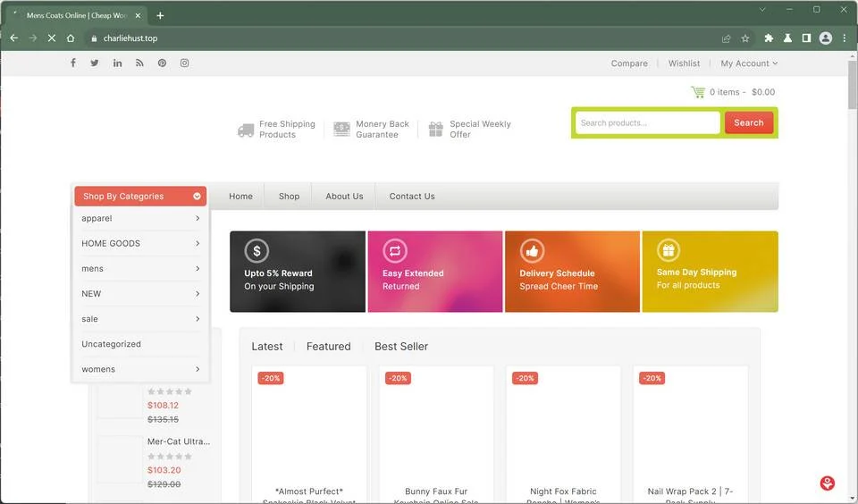Click the $103.20 sale price
This screenshot has width=858, height=504.
pyautogui.click(x=164, y=470)
